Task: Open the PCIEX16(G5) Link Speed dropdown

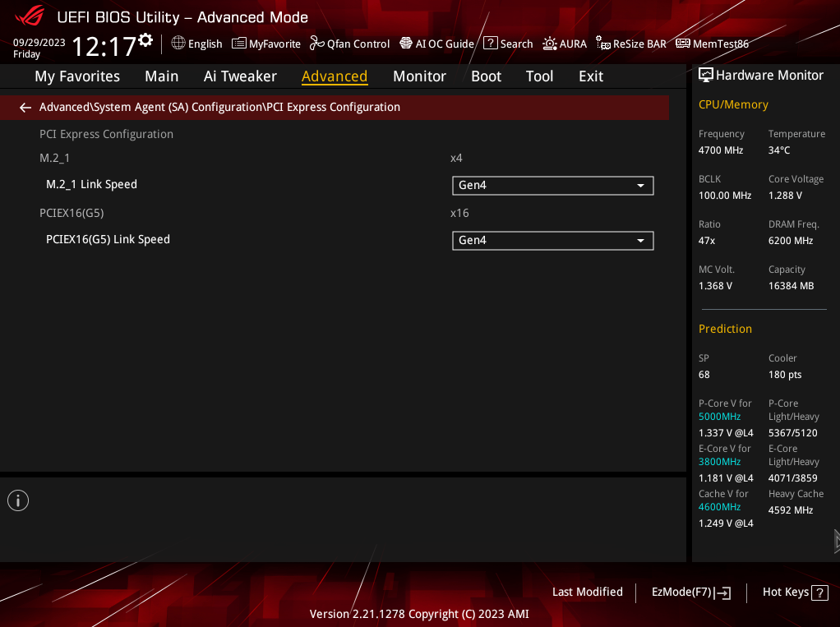Action: click(552, 240)
